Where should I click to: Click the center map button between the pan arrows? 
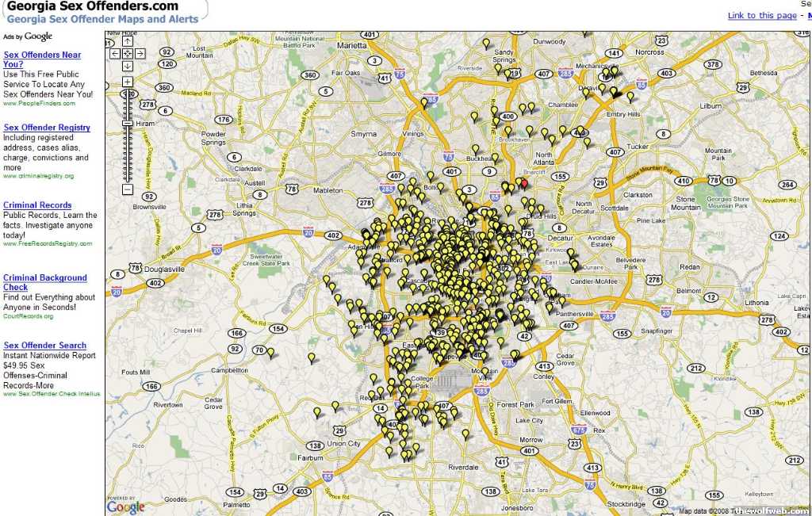[128, 54]
